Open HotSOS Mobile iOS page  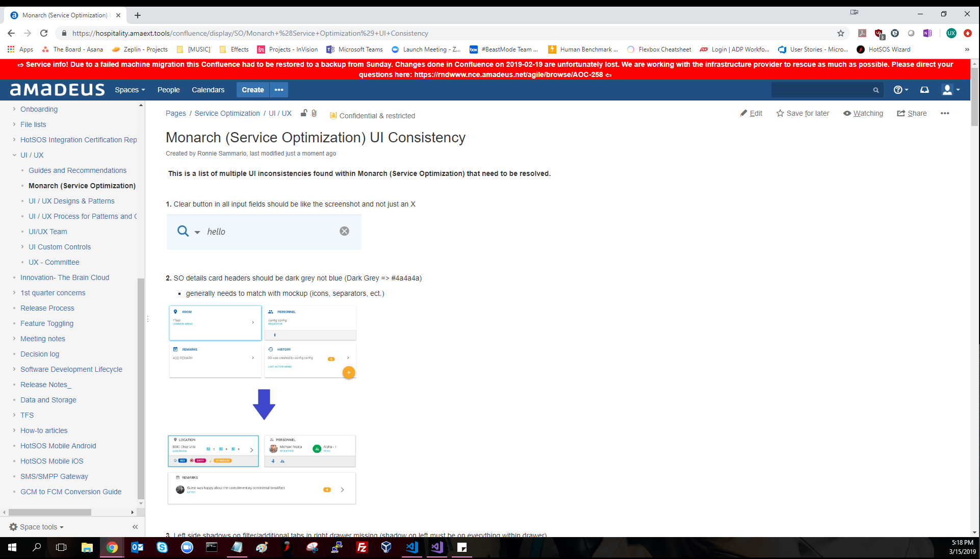[x=52, y=461]
